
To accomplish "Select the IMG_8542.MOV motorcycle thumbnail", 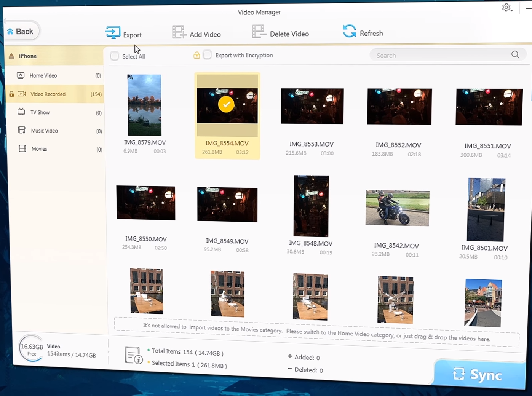I will [x=397, y=208].
